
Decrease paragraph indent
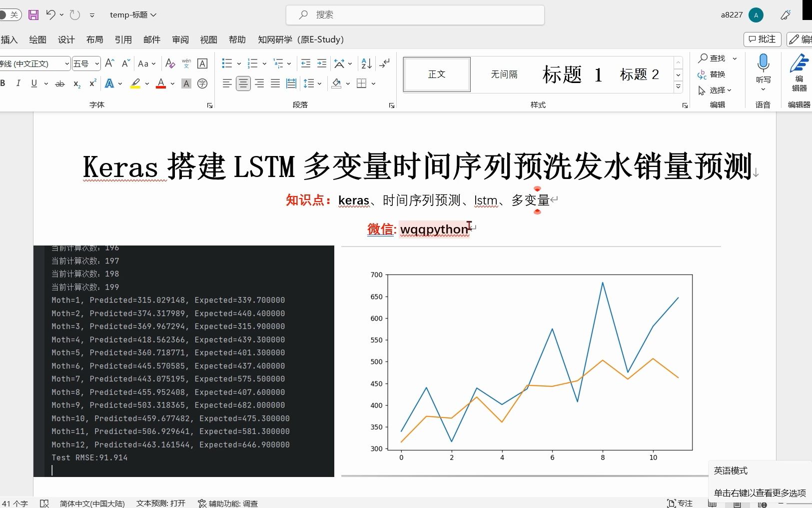[306, 63]
